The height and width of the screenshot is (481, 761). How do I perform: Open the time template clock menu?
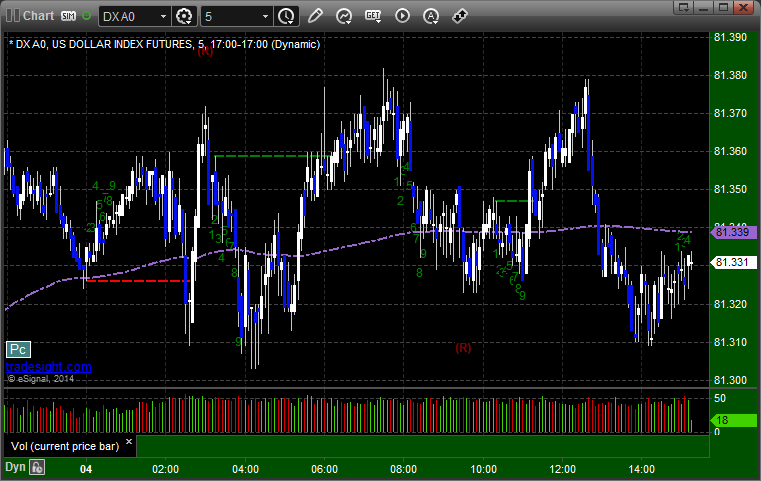coord(286,17)
